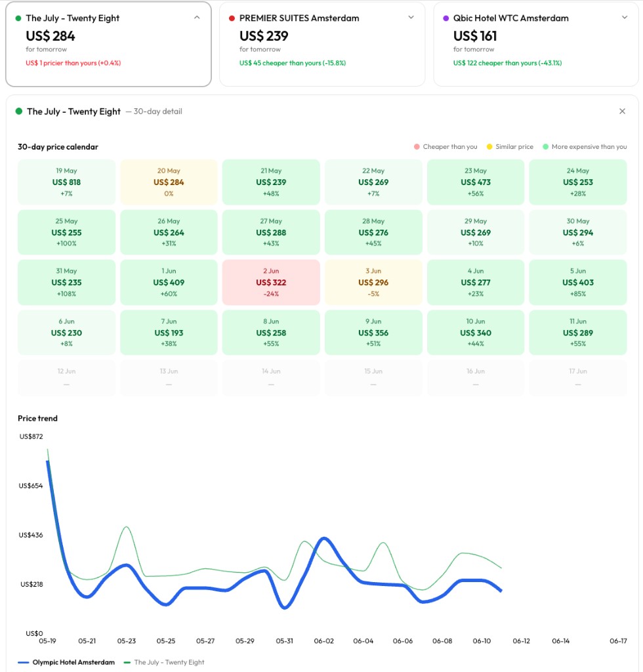Screen dimensions: 643x672
Task: Close the 30-day detail panel
Action: pos(623,112)
